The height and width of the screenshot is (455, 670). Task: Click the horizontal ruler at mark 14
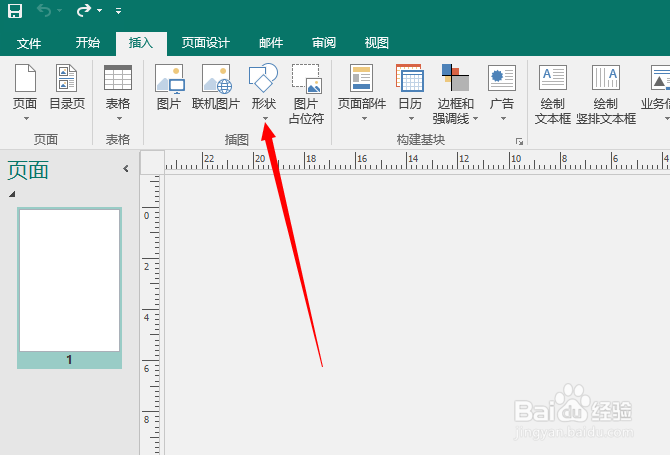coord(413,159)
